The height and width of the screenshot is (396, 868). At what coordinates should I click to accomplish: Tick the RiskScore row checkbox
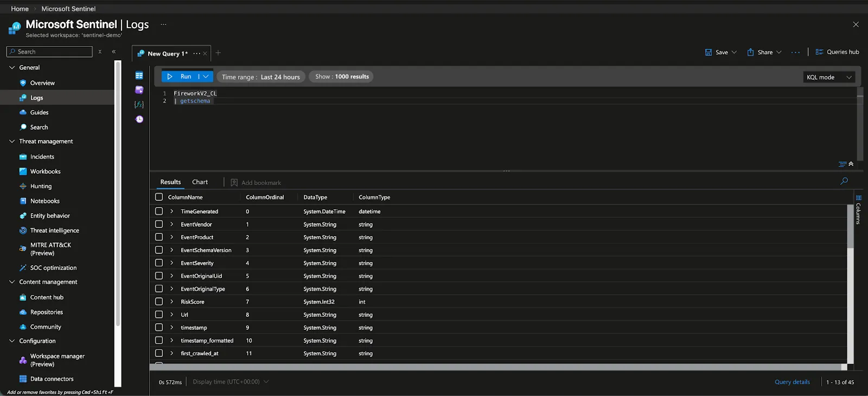tap(159, 302)
